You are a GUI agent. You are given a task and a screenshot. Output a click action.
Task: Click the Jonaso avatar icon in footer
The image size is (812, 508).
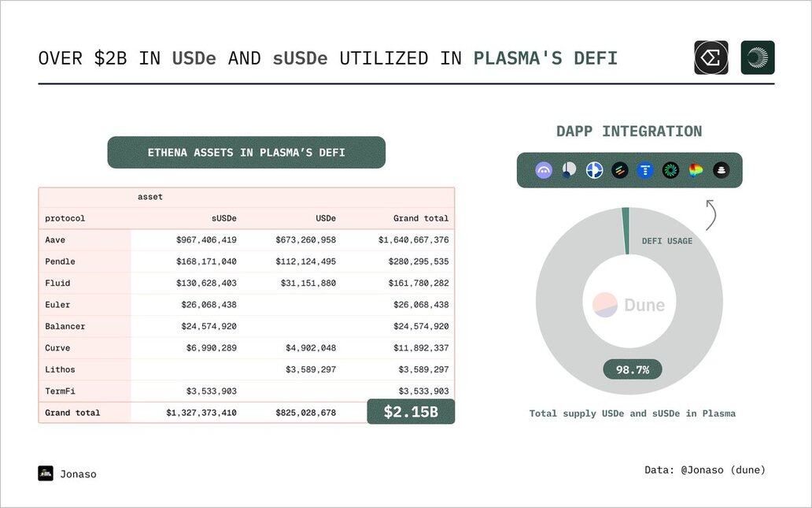46,473
